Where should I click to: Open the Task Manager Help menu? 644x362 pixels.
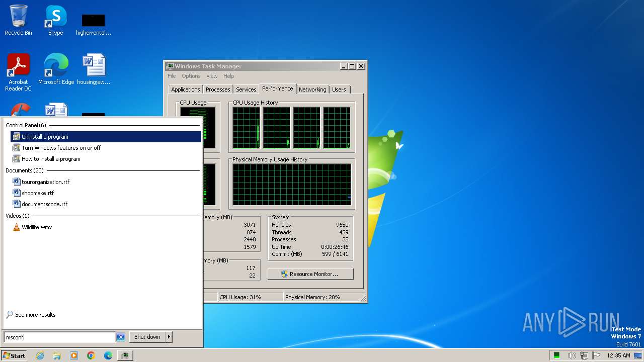coord(229,76)
